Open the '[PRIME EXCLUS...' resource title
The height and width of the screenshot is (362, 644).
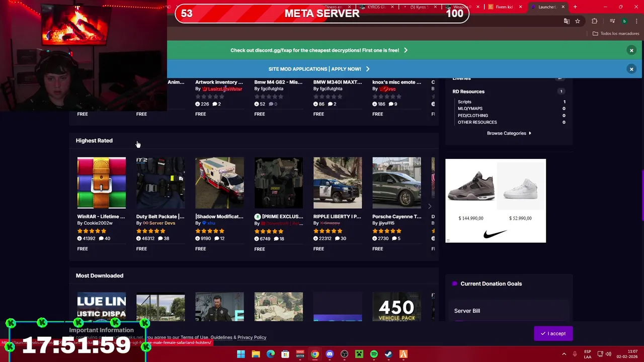pyautogui.click(x=283, y=217)
